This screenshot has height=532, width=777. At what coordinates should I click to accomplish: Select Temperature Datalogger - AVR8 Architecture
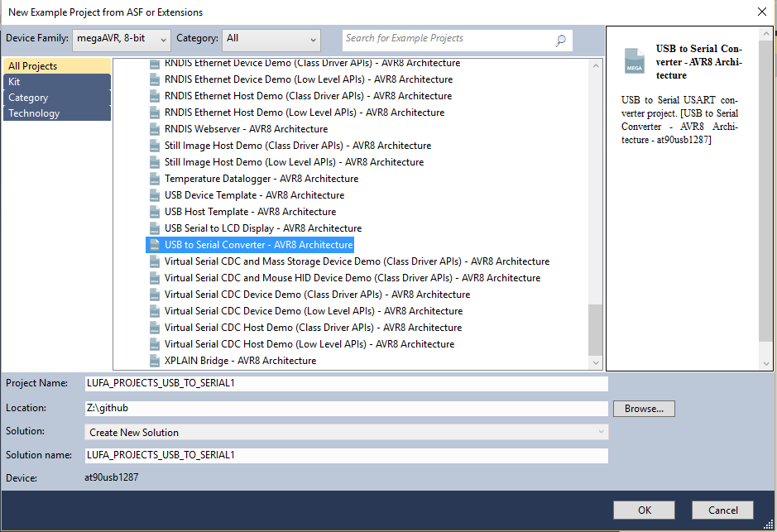click(261, 179)
